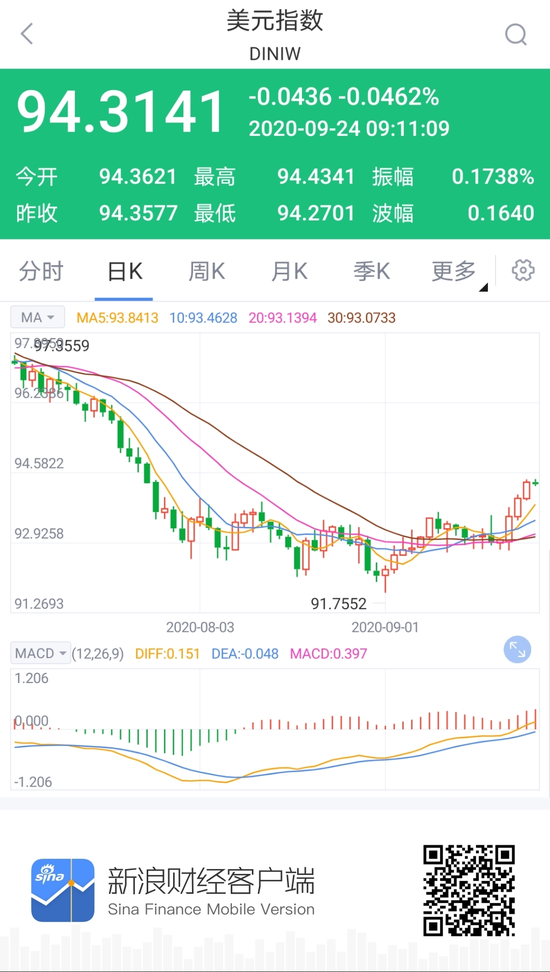
Task: Select the 日K tab
Action: tap(124, 272)
